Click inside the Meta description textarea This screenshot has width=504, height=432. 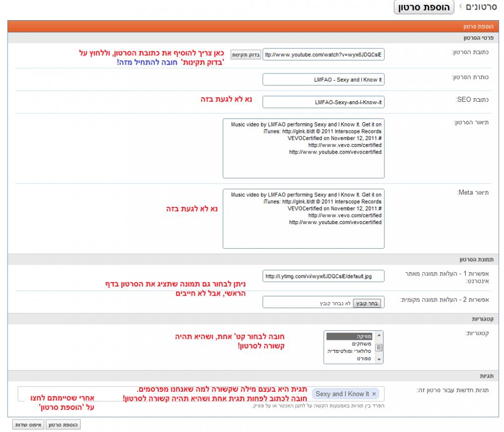303,219
